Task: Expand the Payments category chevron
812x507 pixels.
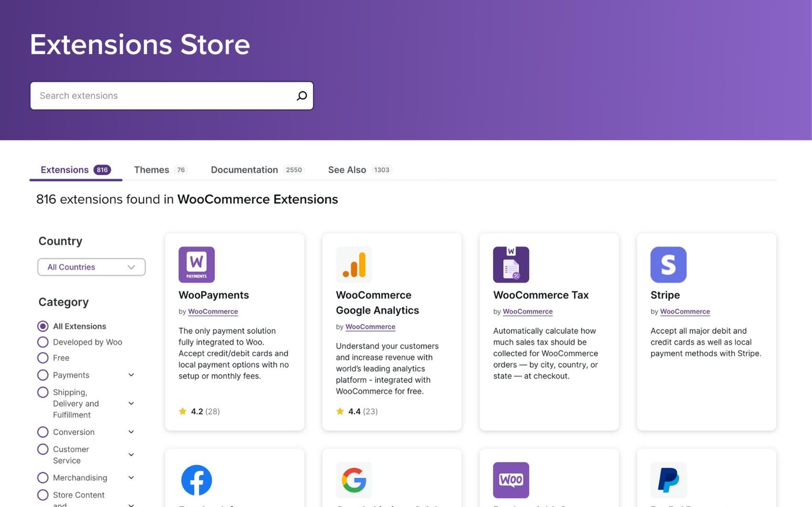Action: tap(131, 375)
